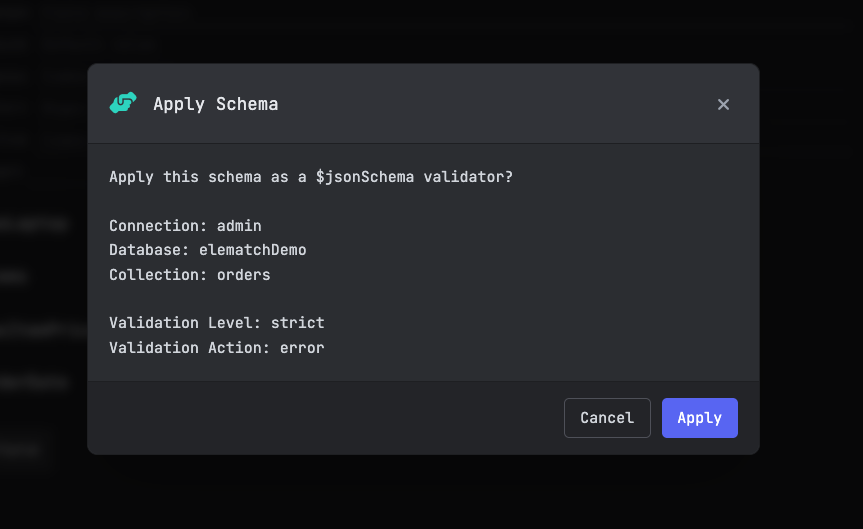Click the teal schema icon in header
This screenshot has height=529, width=863.
point(123,104)
